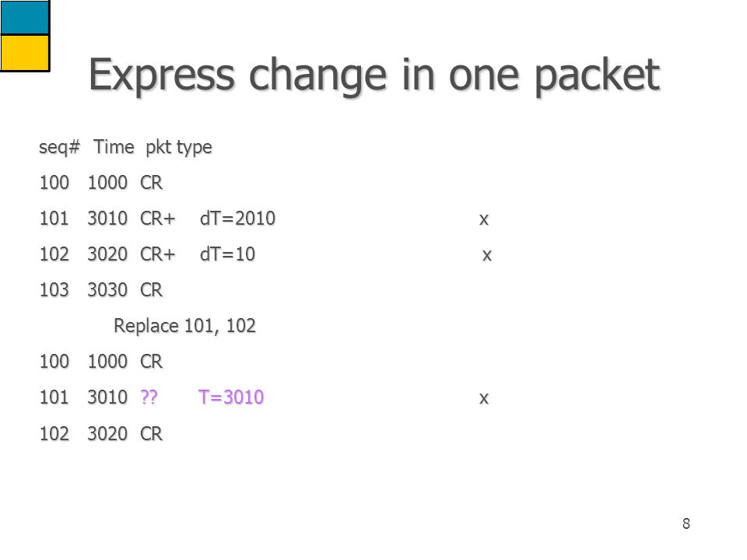747x560 pixels.
Task: Click the time value '3030'
Action: pos(107,290)
